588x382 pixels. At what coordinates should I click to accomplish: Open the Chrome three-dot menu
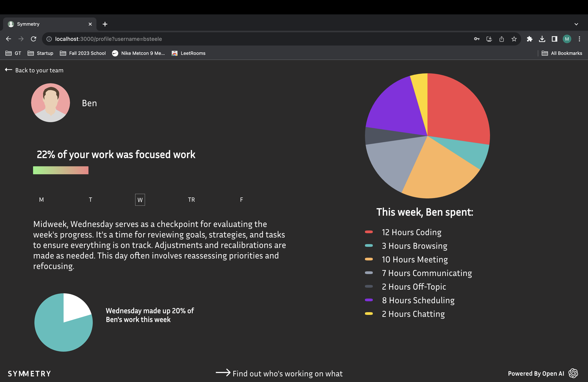click(x=579, y=39)
